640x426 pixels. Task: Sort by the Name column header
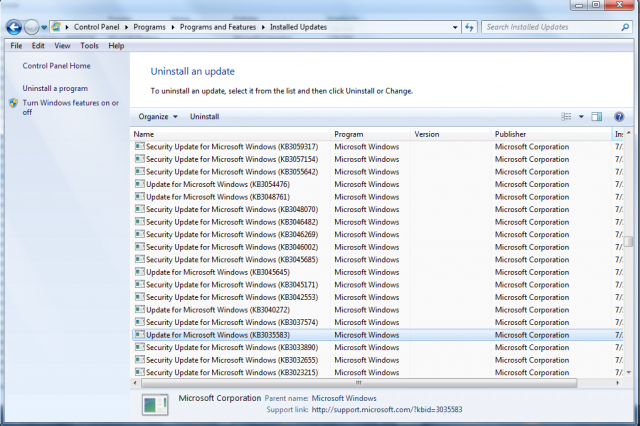coord(231,134)
